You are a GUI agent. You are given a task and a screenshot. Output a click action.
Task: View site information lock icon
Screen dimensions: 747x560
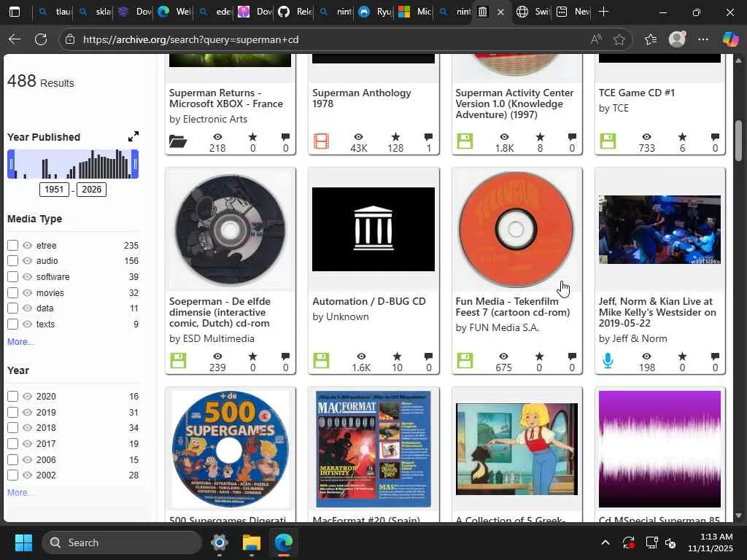(x=70, y=39)
